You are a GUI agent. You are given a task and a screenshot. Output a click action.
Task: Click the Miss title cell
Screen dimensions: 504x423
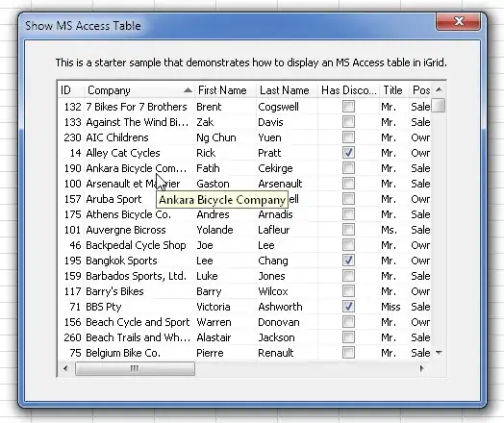tap(391, 307)
